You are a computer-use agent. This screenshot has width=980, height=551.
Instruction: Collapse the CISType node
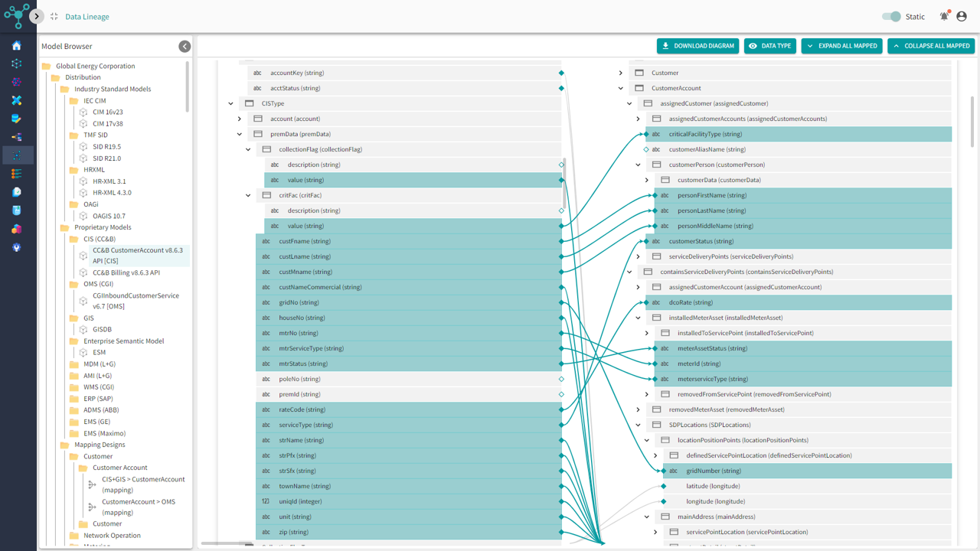point(230,103)
